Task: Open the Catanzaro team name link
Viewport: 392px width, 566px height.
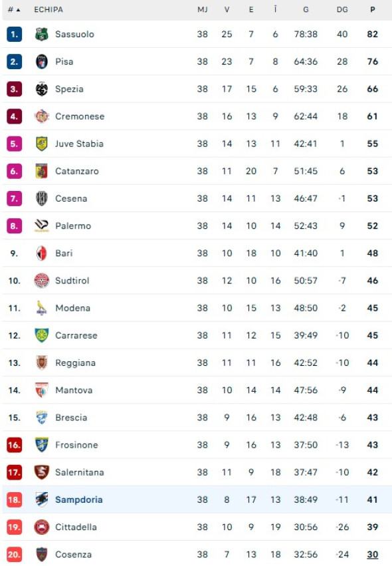Action: (77, 171)
